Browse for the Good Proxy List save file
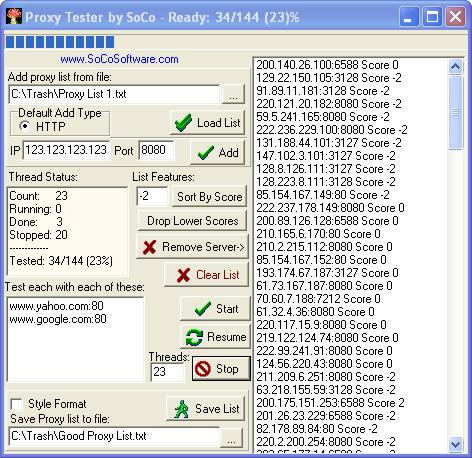The width and height of the screenshot is (472, 458). (x=231, y=437)
